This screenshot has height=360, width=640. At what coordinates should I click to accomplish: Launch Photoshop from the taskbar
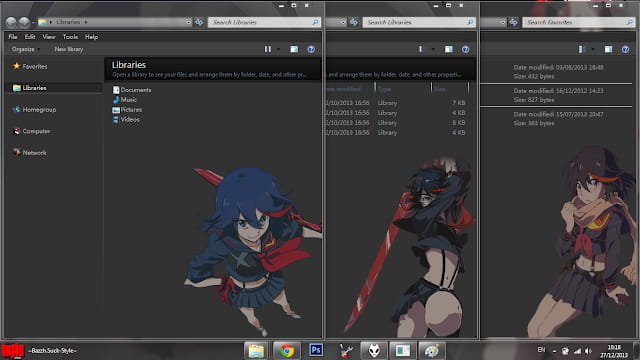316,350
